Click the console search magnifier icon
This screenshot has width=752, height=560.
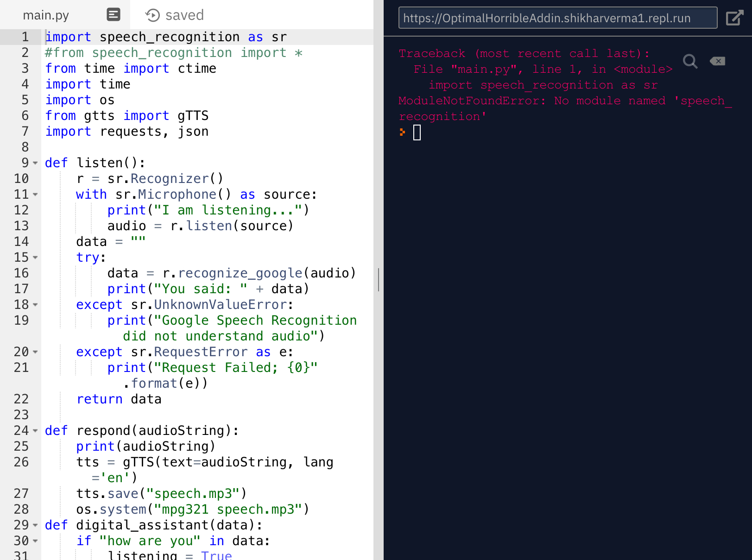[690, 61]
